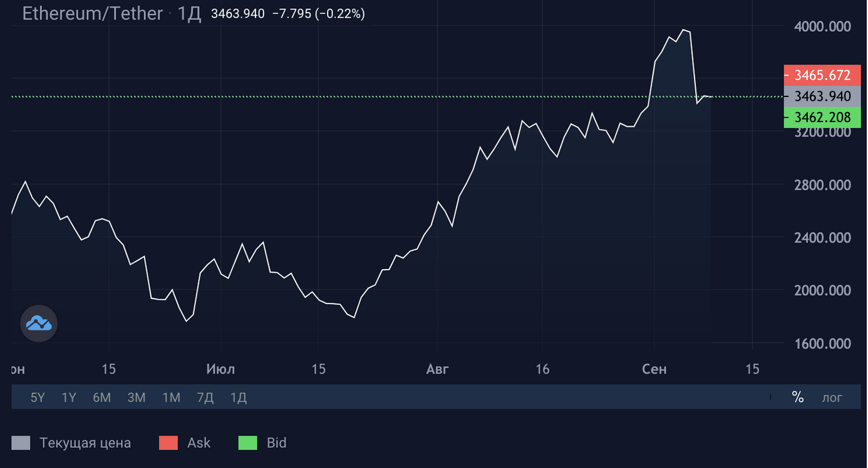Set the chart range to 1Д
Image resolution: width=868 pixels, height=468 pixels.
pyautogui.click(x=239, y=397)
